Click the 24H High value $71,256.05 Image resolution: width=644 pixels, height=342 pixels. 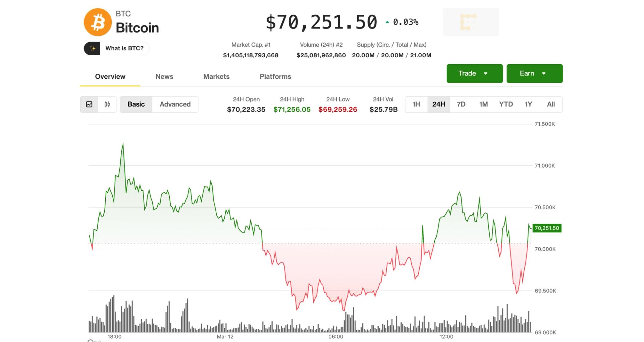coord(292,109)
